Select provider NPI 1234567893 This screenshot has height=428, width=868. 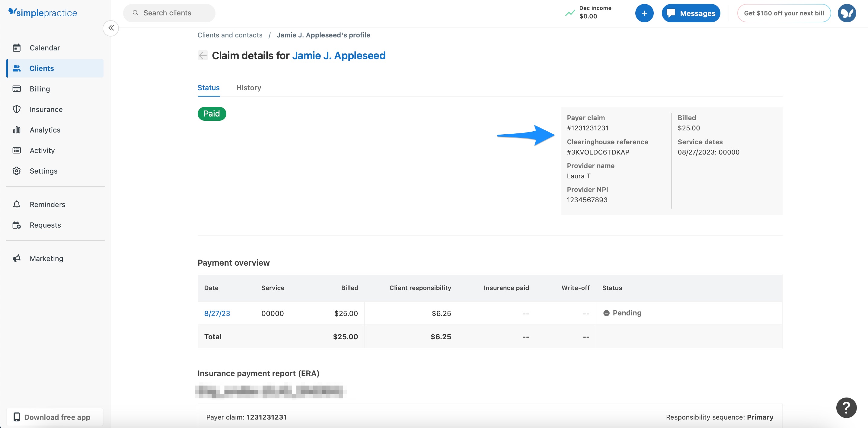pos(587,200)
